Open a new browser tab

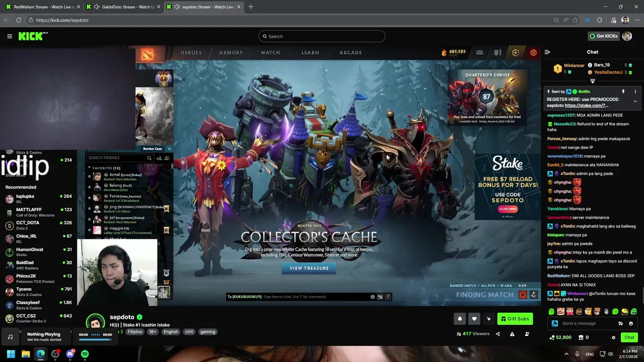(251, 7)
